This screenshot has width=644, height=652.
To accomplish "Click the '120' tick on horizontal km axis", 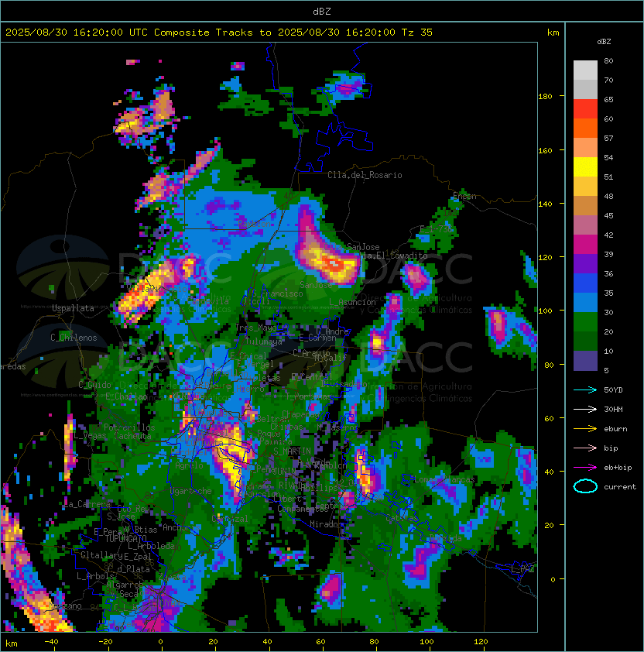I will [481, 642].
